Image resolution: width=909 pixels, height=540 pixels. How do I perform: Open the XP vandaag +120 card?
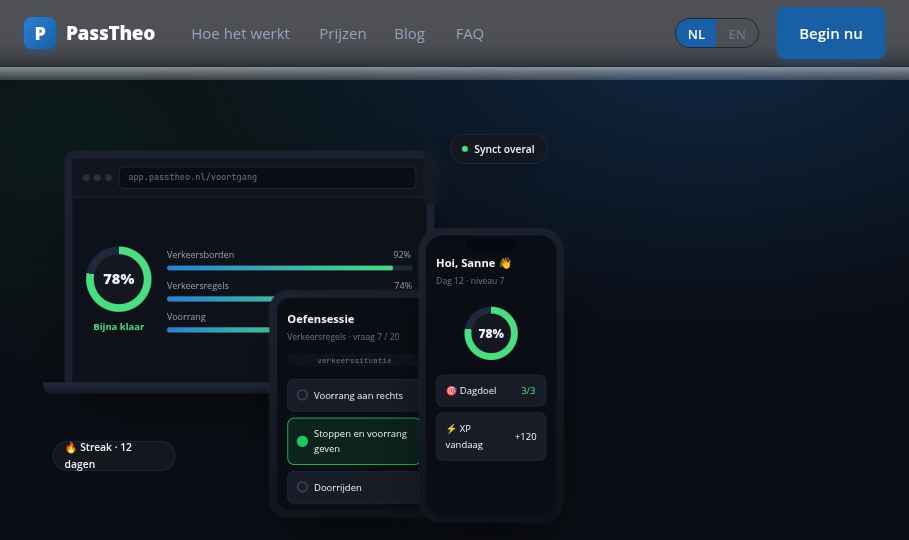point(490,437)
